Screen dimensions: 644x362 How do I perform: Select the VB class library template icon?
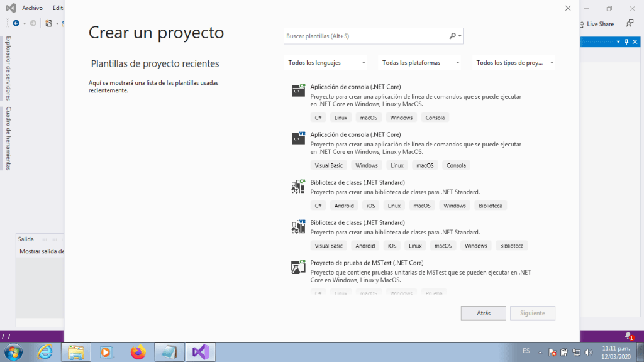(298, 227)
